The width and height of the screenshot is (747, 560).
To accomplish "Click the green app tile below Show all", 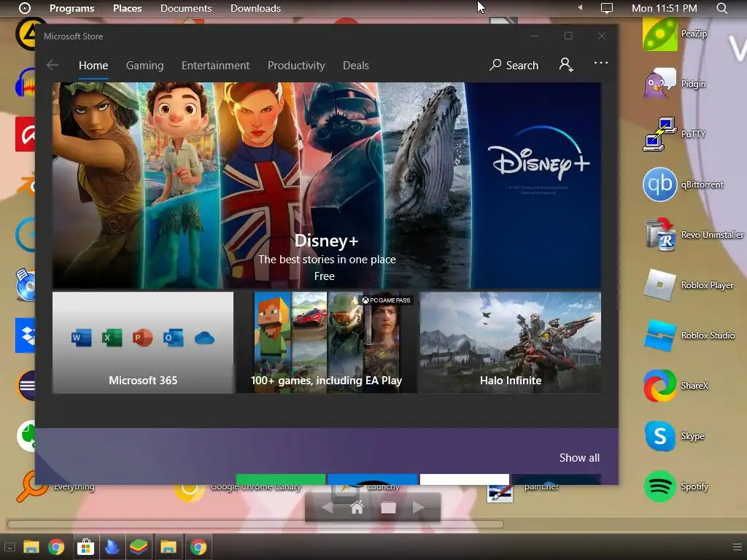I will (x=281, y=479).
